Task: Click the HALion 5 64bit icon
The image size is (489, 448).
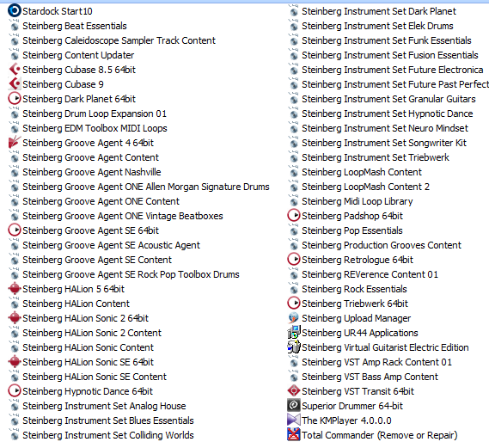Action: [x=15, y=289]
